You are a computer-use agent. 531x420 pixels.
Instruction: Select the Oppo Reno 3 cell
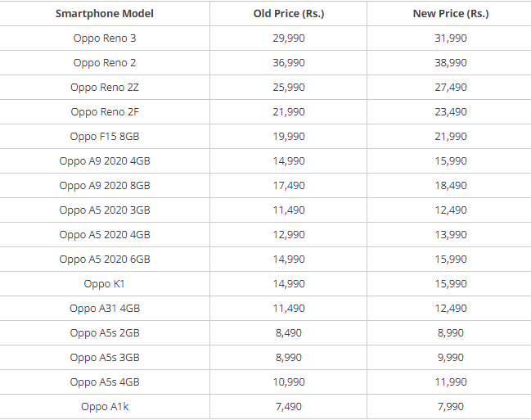point(105,38)
